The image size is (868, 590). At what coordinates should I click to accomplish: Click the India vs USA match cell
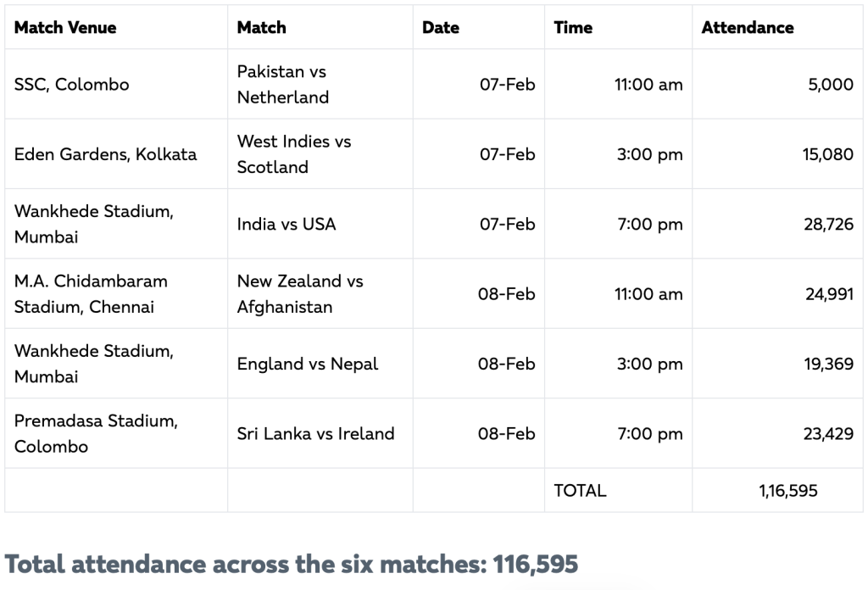[287, 224]
